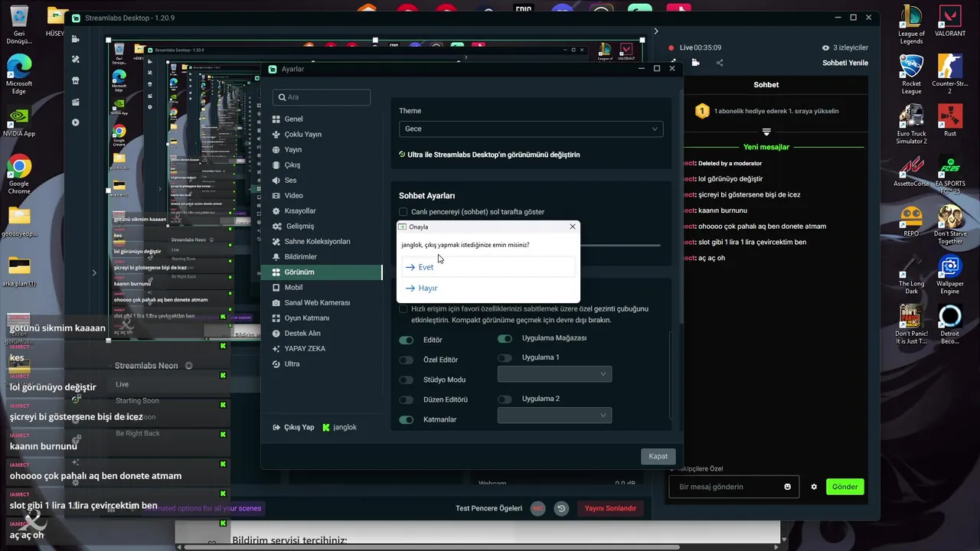
Task: Open NVIDIA App desktop shortcut
Action: [19, 121]
